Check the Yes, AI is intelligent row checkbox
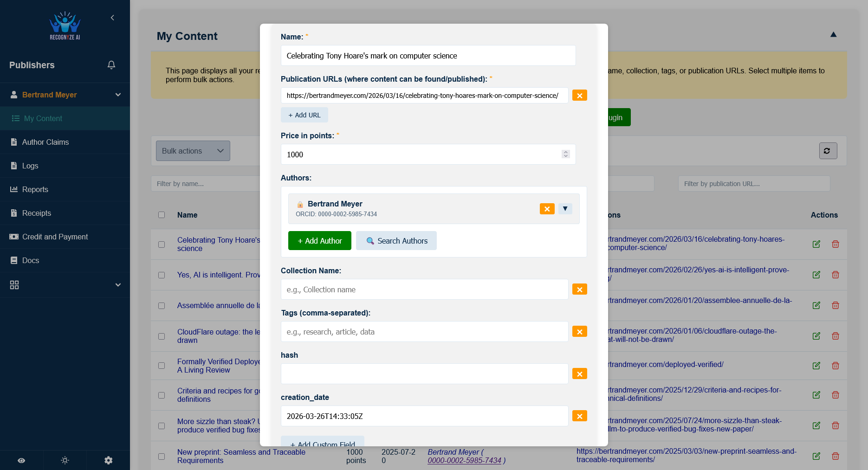868x470 pixels. coord(162,275)
